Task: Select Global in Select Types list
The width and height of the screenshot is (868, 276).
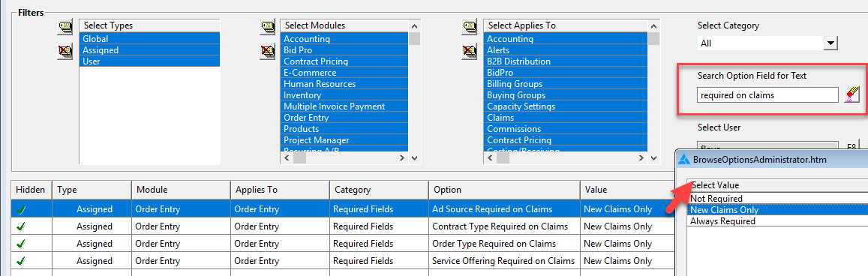Action: pos(149,39)
